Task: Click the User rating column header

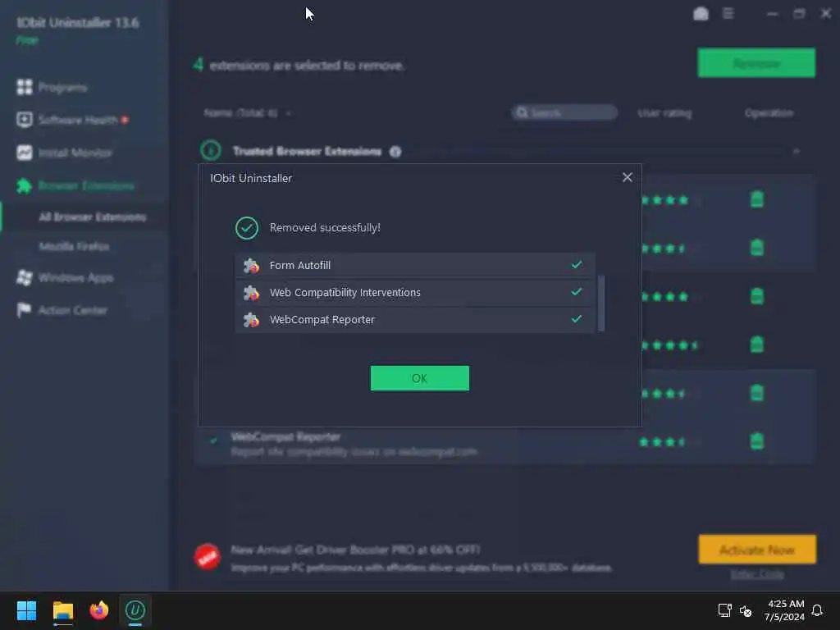Action: click(664, 113)
